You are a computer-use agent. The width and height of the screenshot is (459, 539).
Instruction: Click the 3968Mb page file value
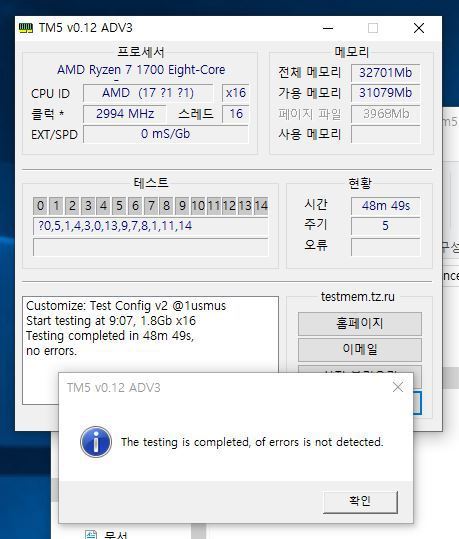(x=385, y=114)
